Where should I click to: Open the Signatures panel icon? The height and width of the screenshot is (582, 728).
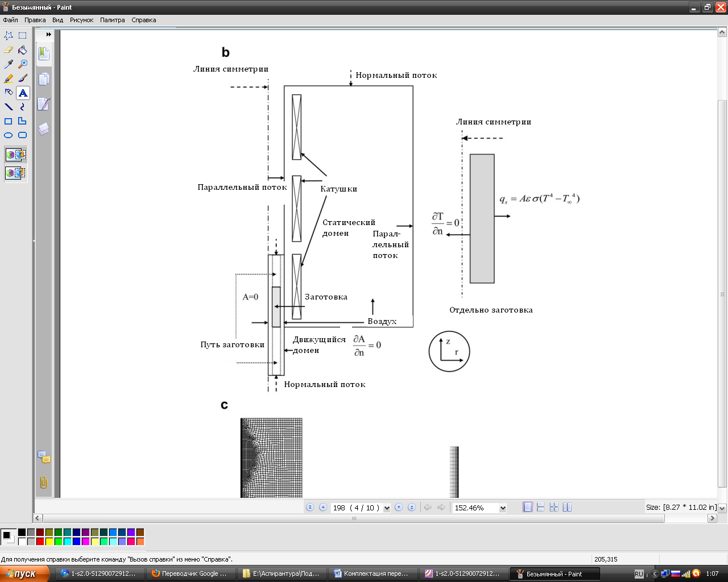(x=44, y=104)
